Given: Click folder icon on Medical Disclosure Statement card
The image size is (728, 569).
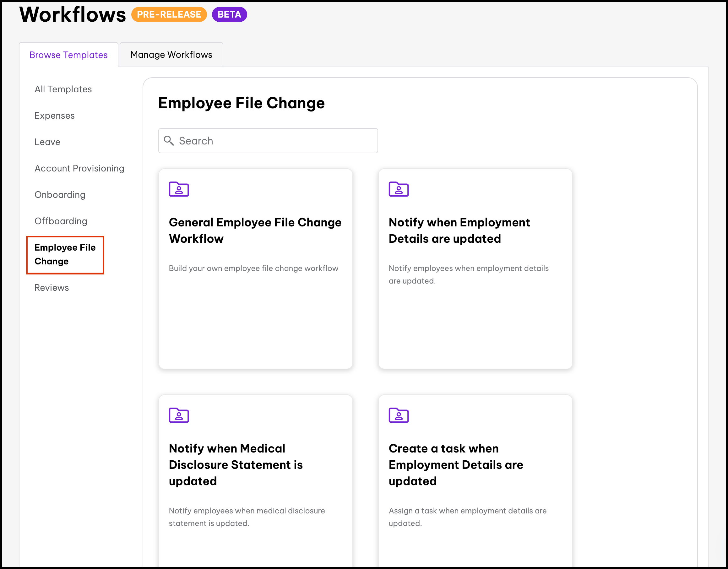Looking at the screenshot, I should point(179,415).
